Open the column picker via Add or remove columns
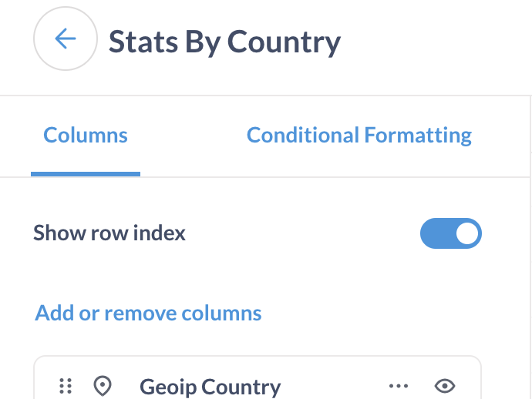 [x=148, y=313]
